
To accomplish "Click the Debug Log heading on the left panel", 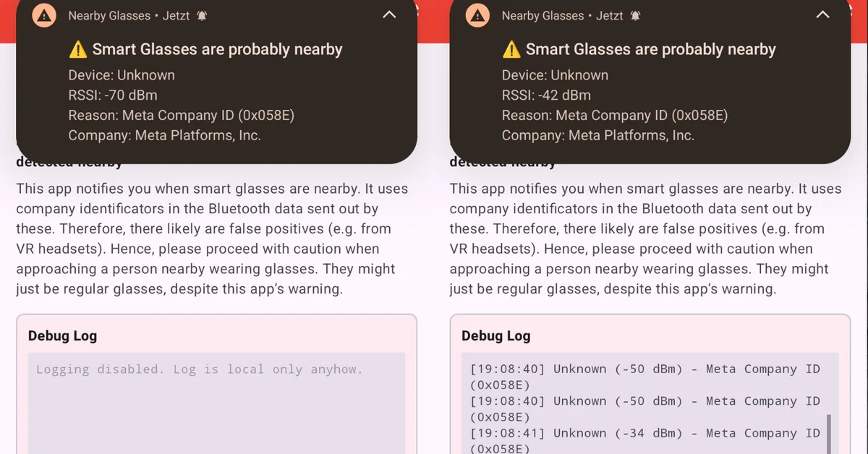I will [62, 335].
